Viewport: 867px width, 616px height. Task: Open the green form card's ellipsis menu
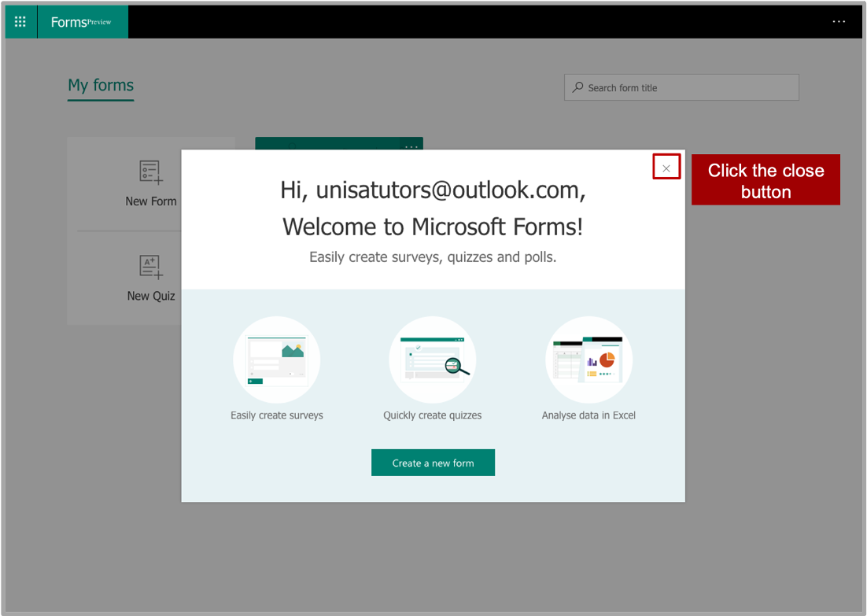click(x=411, y=146)
